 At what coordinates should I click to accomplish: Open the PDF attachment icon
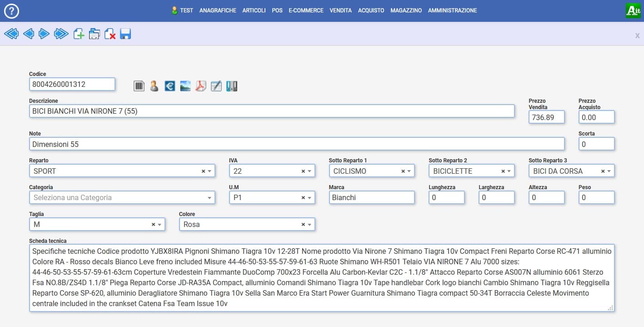(201, 86)
